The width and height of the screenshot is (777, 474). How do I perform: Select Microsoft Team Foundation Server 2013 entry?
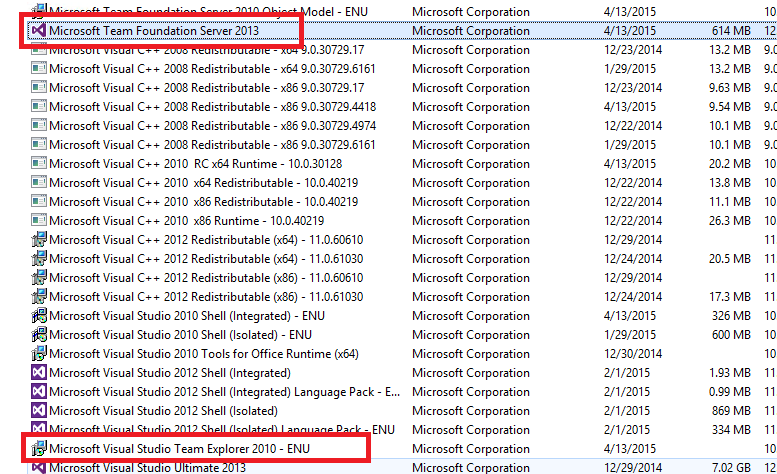pos(153,31)
